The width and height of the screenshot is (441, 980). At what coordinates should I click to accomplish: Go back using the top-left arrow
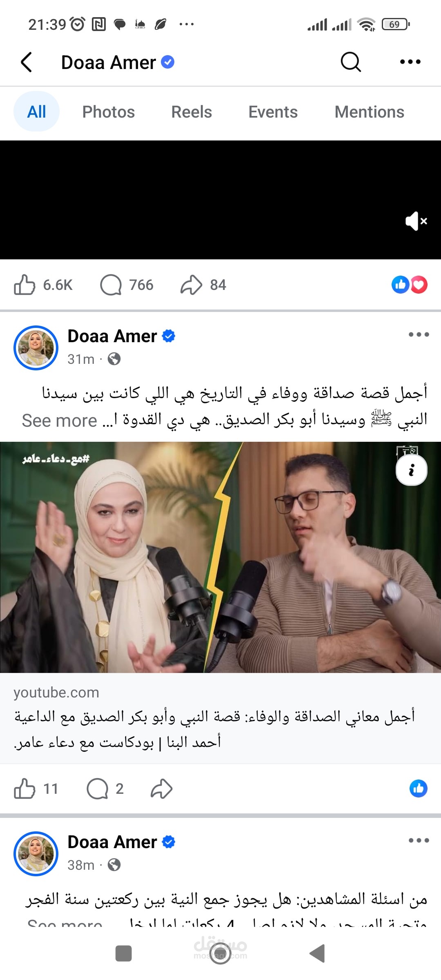click(x=27, y=62)
